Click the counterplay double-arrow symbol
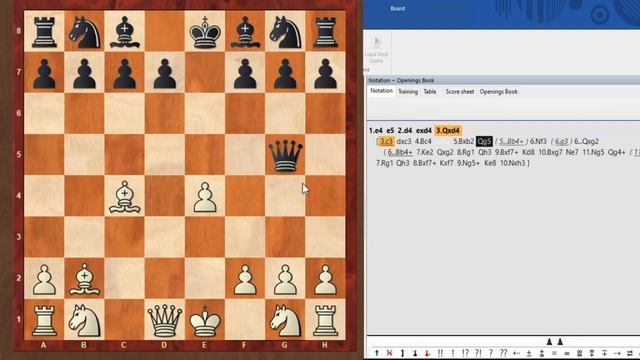The height and width of the screenshot is (360, 640). pyautogui.click(x=630, y=353)
